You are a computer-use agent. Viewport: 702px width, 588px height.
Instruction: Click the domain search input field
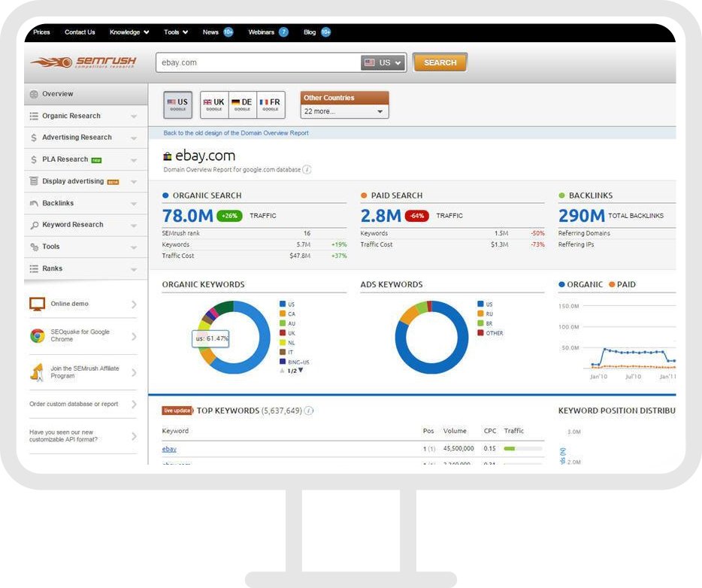click(259, 62)
